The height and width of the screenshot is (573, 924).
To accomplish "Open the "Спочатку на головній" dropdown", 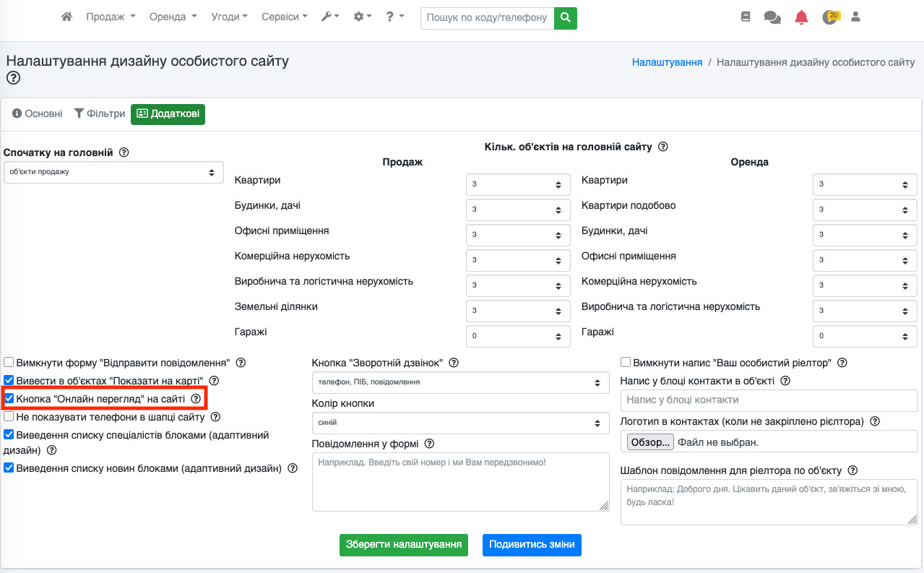I will coord(113,172).
